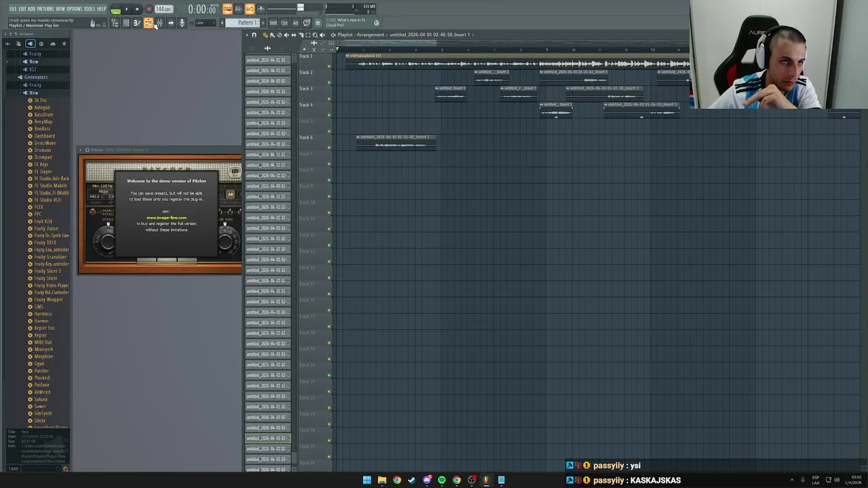
Task: Click the time display showing 0:00:00
Action: [202, 9]
